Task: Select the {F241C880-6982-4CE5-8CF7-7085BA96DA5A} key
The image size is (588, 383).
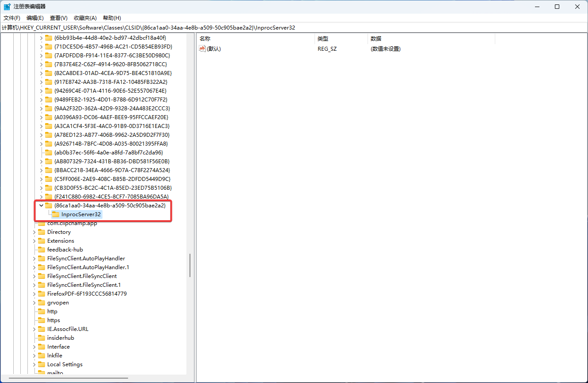Action: (111, 197)
